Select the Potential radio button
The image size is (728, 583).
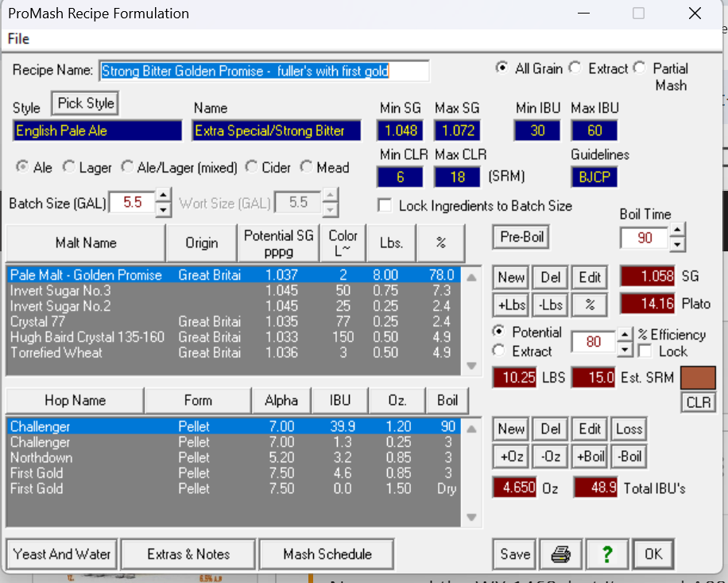pos(498,331)
